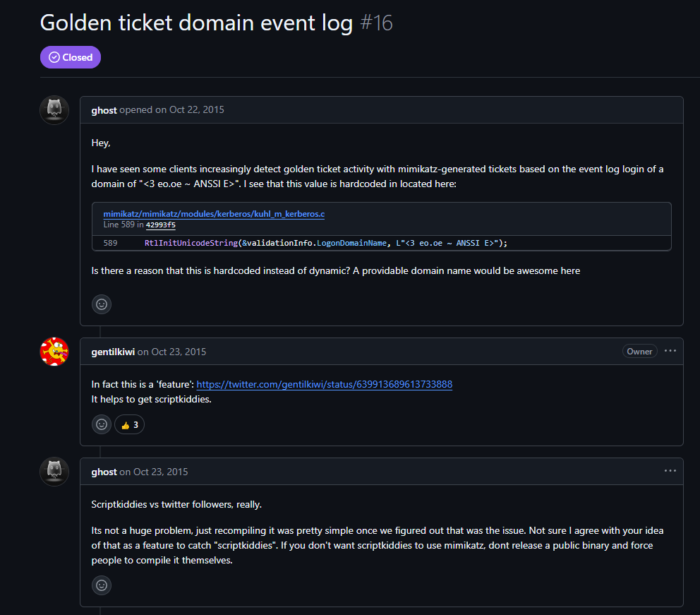Viewport: 700px width, 615px height.
Task: Open options menu on ghost's Oct 23 comment
Action: (670, 471)
